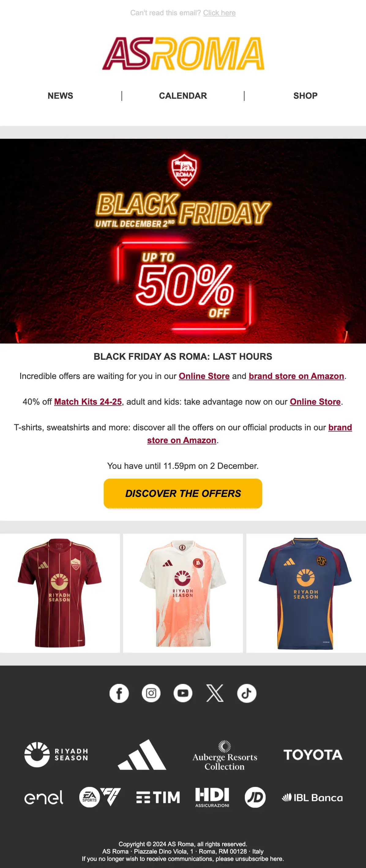This screenshot has width=366, height=868.
Task: Open the Facebook social icon
Action: click(x=119, y=693)
